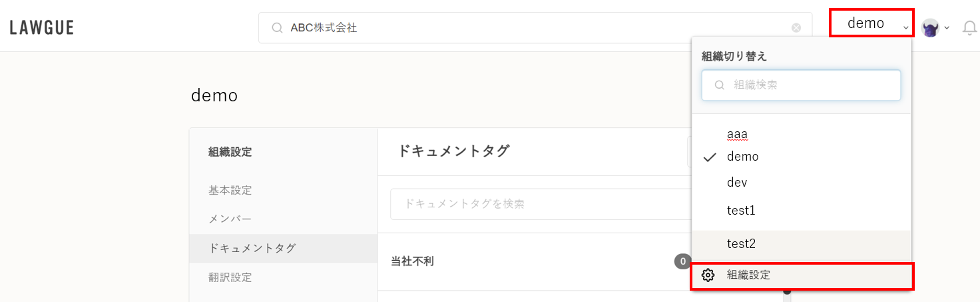Open 組織設定 from the dropdown menu
Image resolution: width=980 pixels, height=302 pixels.
click(x=748, y=275)
